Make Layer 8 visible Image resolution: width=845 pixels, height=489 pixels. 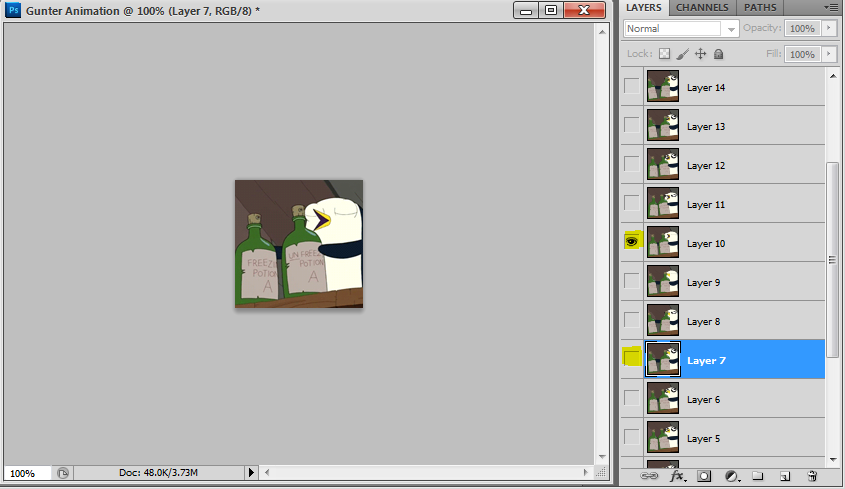(632, 320)
